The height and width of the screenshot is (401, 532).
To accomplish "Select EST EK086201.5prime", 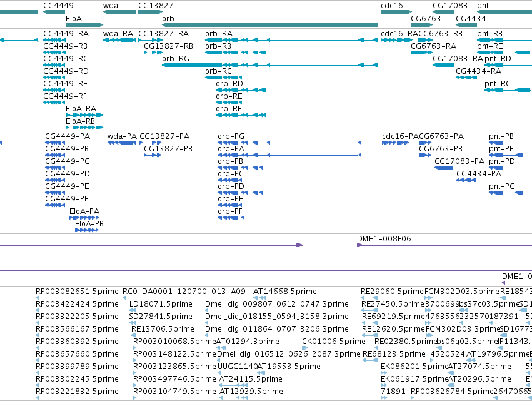I will [414, 367].
